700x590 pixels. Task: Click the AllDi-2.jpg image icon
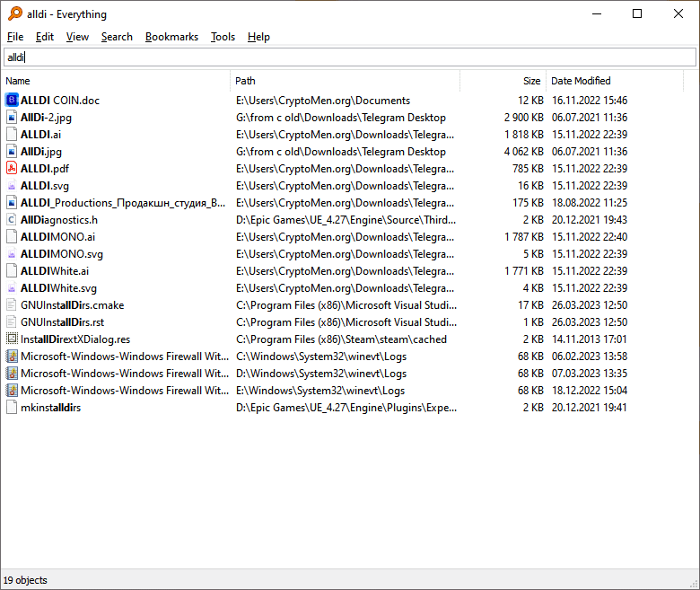12,118
